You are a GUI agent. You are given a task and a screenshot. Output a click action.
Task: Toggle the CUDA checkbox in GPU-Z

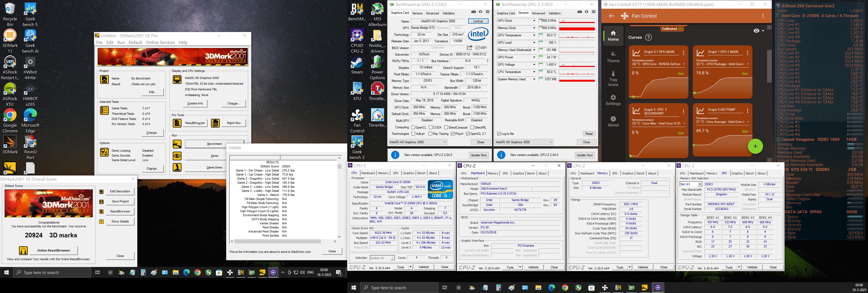pyautogui.click(x=430, y=128)
